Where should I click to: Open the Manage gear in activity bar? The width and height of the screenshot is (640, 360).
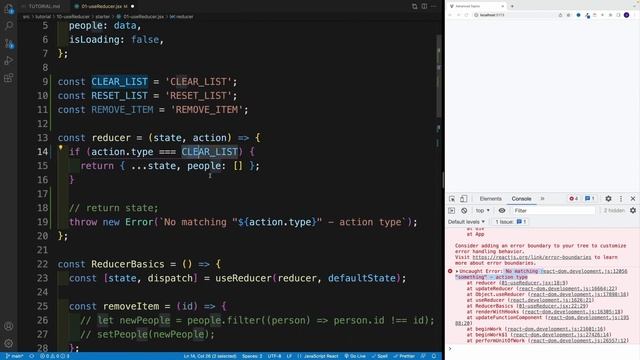9,343
